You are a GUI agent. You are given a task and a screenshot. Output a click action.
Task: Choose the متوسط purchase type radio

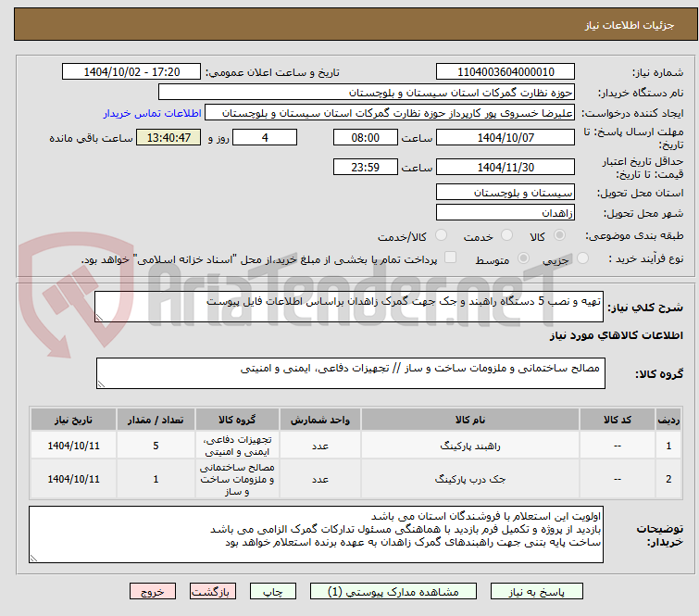coord(523,258)
